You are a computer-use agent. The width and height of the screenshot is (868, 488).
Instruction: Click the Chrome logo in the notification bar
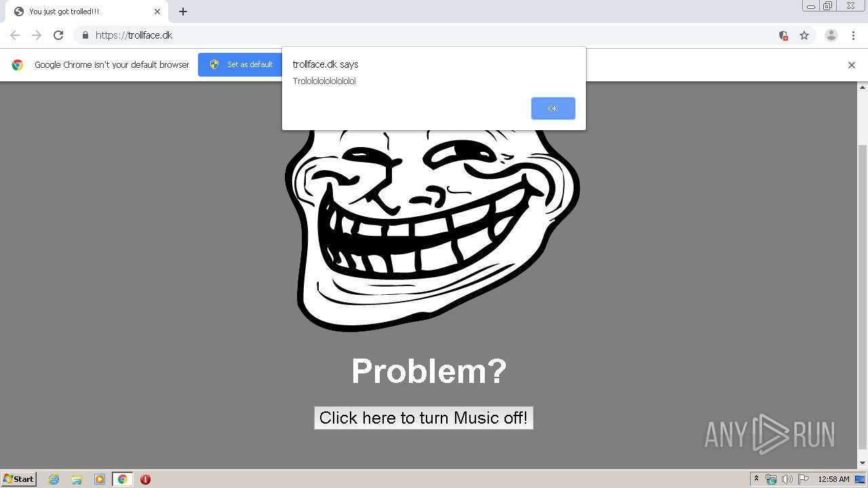click(18, 65)
